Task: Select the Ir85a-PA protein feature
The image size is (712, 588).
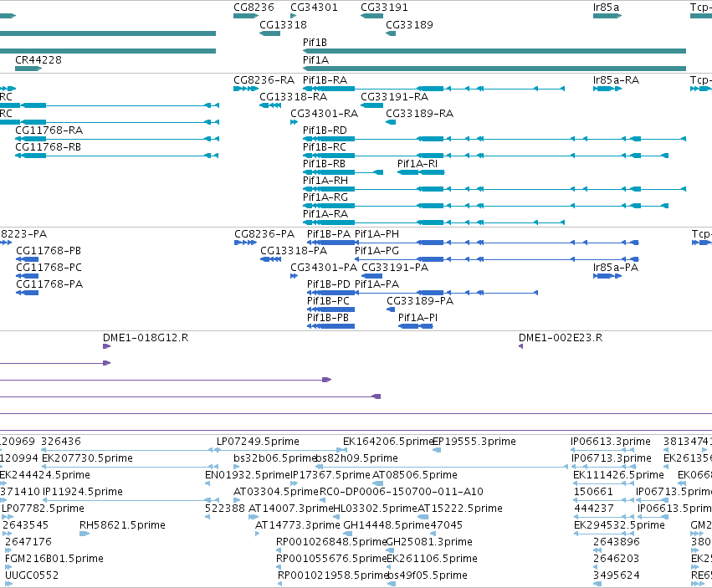Action: tap(607, 276)
